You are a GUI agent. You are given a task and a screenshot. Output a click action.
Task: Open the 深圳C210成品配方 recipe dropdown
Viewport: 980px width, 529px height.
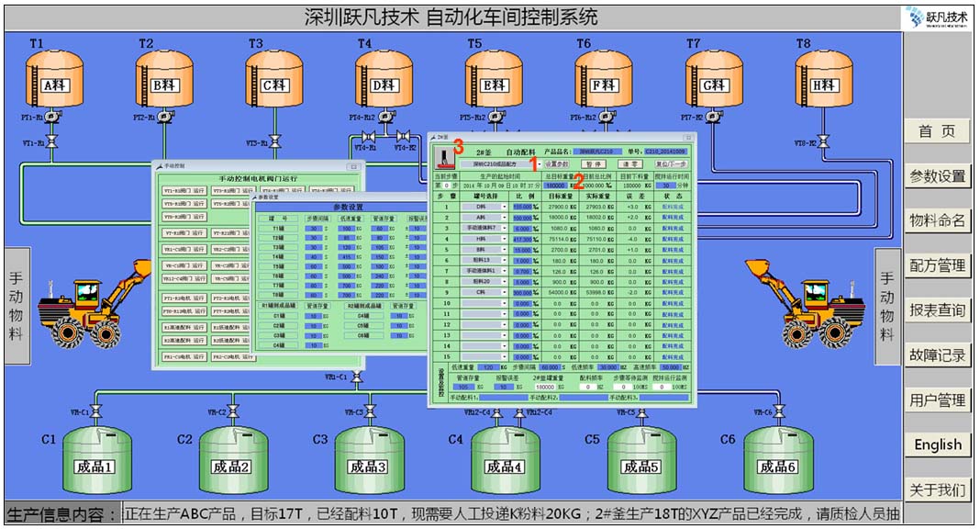click(502, 163)
